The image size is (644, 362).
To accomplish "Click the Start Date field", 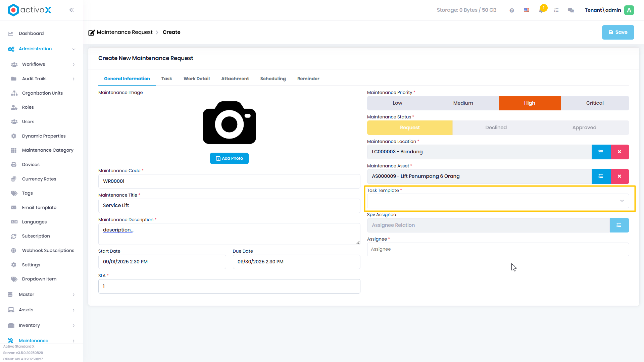I will coord(162,262).
